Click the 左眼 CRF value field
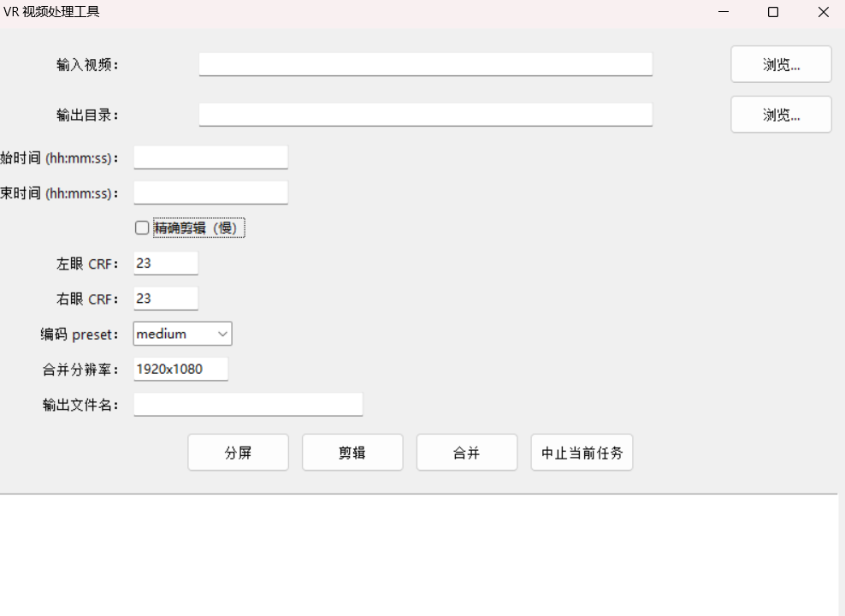Viewport: 845px width, 616px height. pyautogui.click(x=166, y=264)
